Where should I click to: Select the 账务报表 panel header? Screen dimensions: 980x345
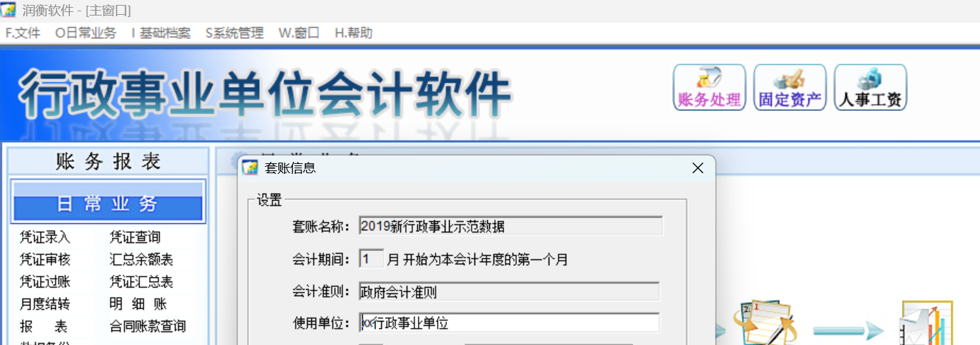click(108, 162)
